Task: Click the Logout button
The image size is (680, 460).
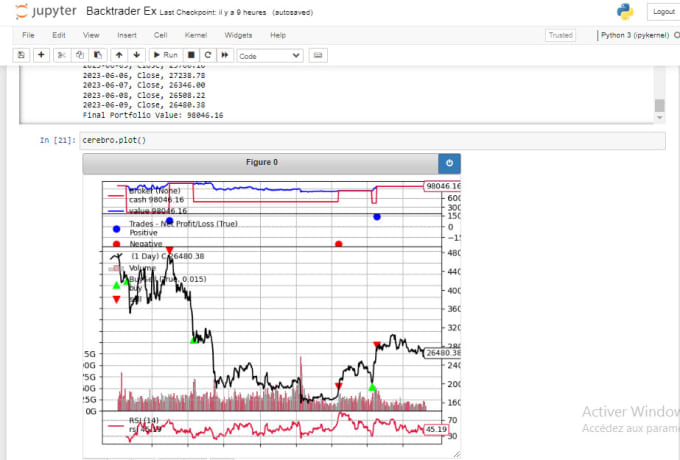Action: point(664,12)
